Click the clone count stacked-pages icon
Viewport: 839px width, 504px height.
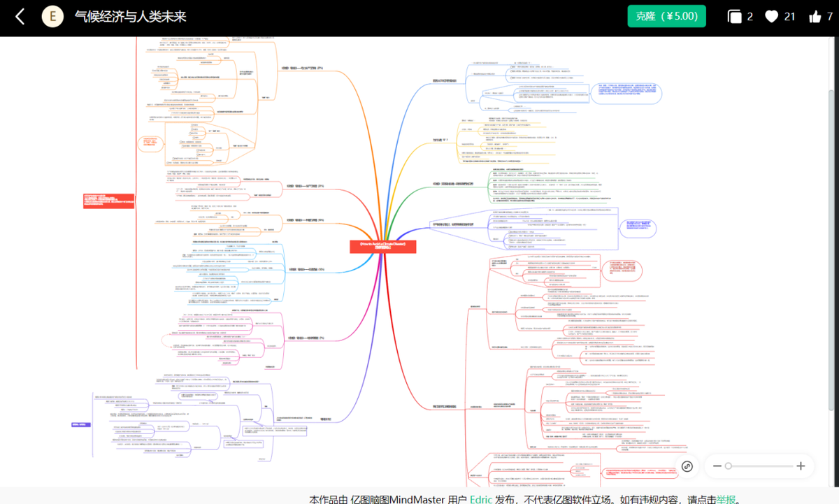point(734,17)
